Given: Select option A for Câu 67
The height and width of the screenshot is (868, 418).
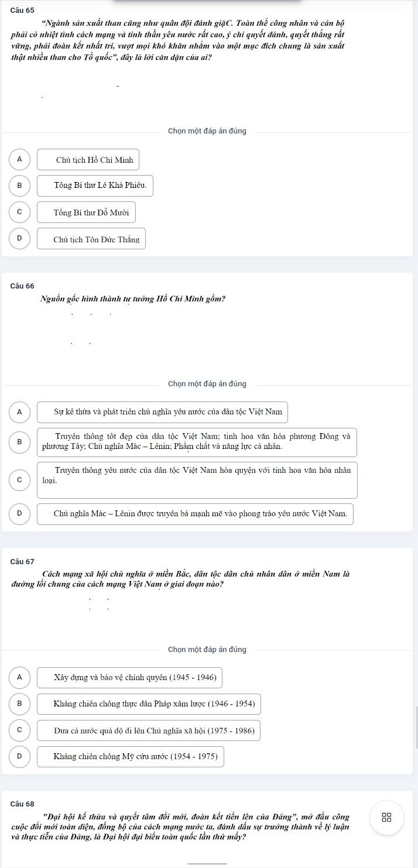Looking at the screenshot, I should coord(19,678).
